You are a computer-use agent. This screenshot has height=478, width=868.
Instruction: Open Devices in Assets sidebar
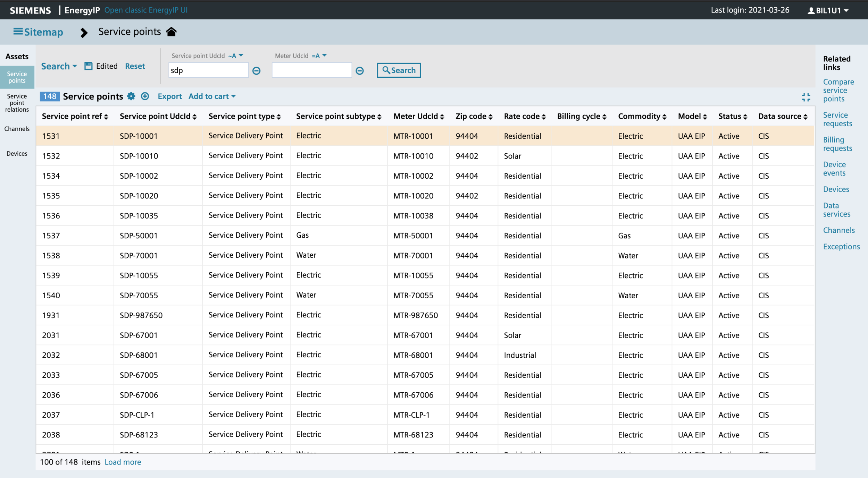click(x=17, y=154)
